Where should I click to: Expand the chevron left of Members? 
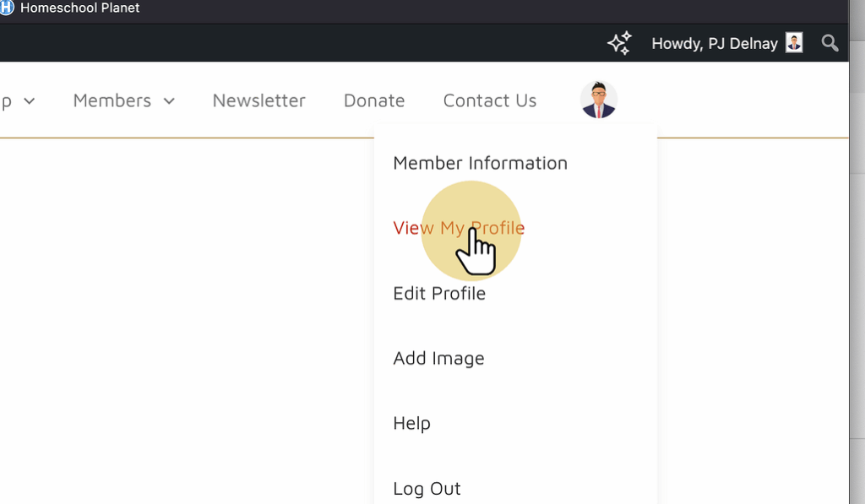pyautogui.click(x=30, y=101)
